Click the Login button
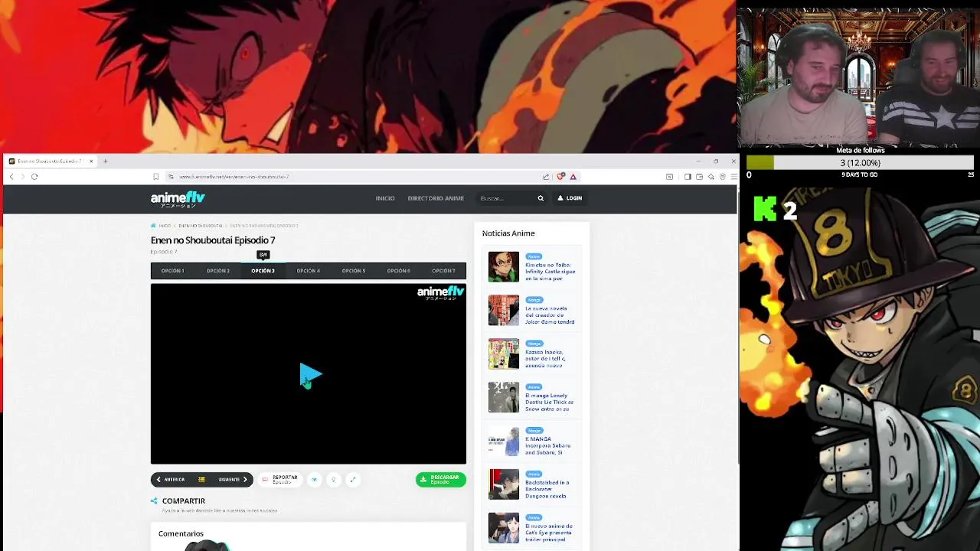Screen dimensions: 980x551 (570, 198)
